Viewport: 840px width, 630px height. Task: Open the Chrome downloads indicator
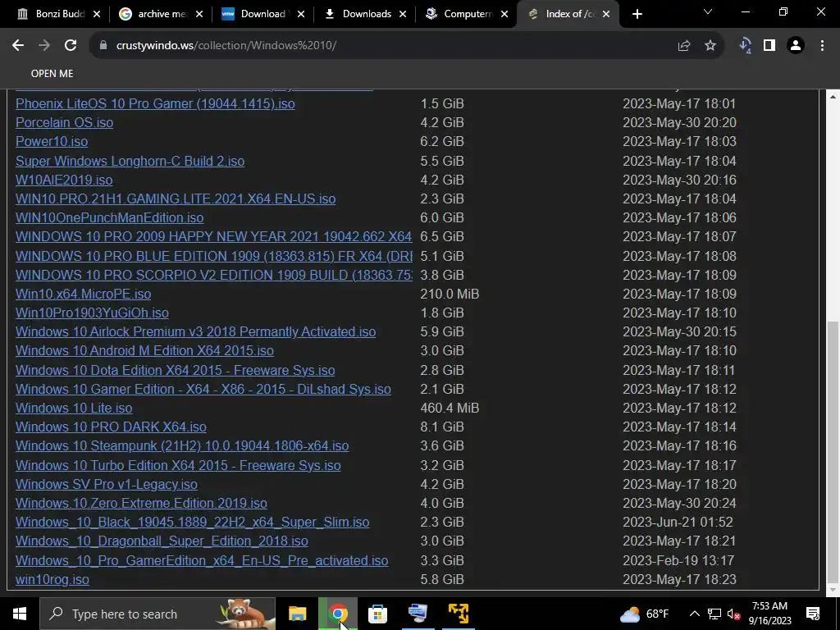pos(745,46)
